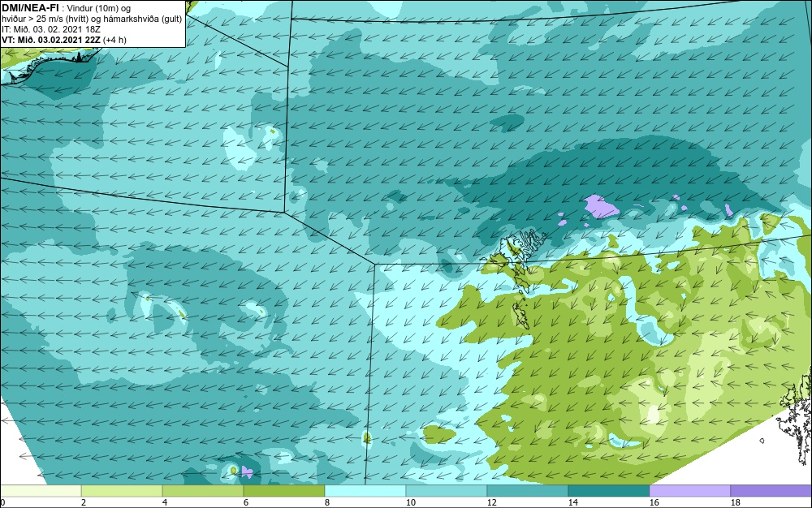Click the DMI/NEA-FI title text
The image size is (812, 508).
point(30,8)
